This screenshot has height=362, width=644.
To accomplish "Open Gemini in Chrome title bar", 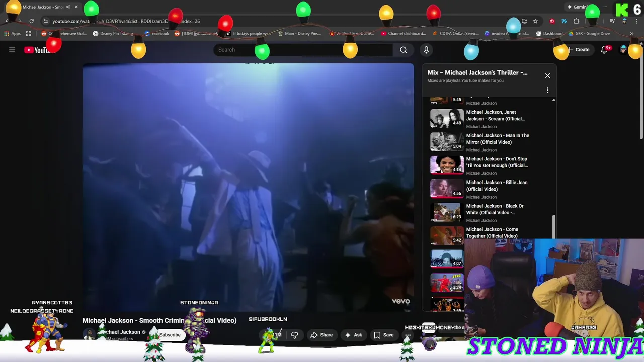I will click(x=579, y=7).
